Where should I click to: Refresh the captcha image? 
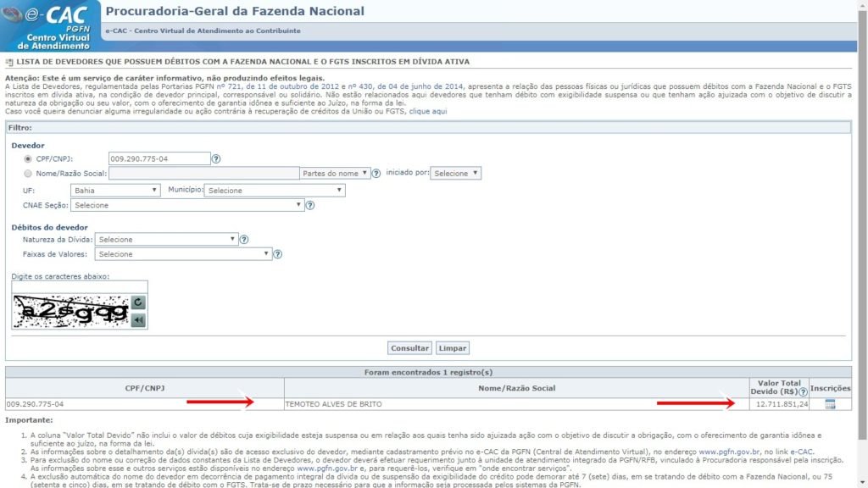point(139,302)
